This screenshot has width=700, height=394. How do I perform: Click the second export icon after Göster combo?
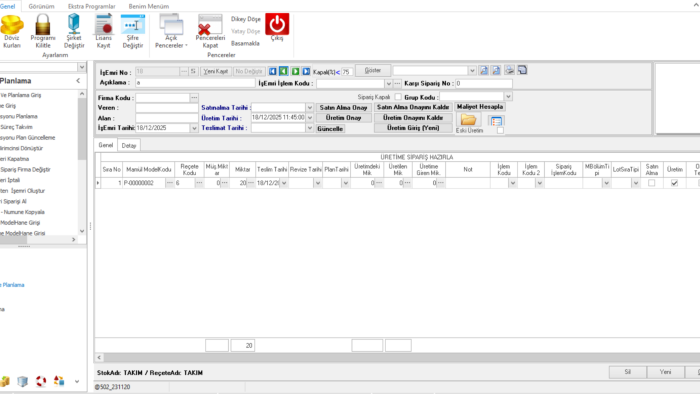click(496, 70)
